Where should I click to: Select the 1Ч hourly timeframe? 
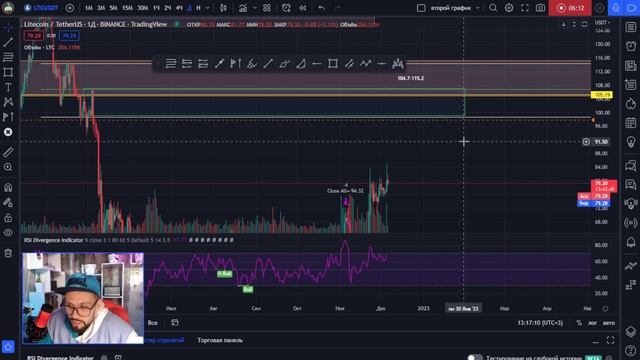(x=156, y=8)
